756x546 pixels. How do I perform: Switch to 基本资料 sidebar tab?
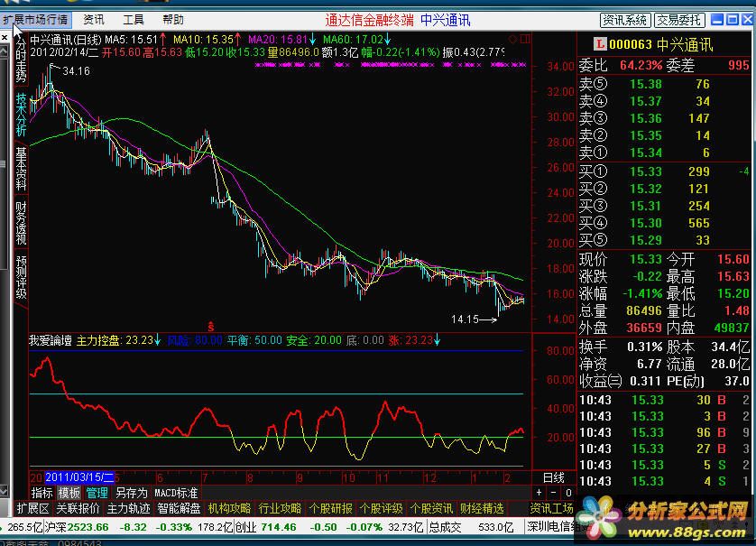point(21,170)
